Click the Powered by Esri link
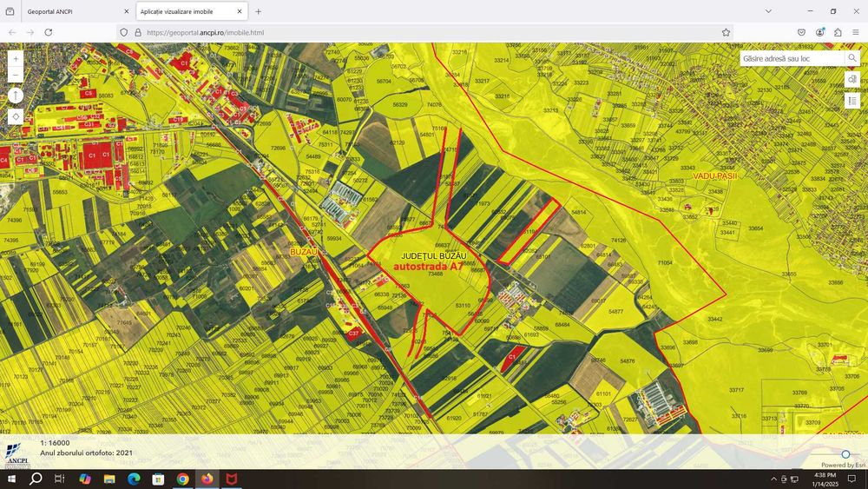Screen dimensions: 868x489 tap(844, 465)
